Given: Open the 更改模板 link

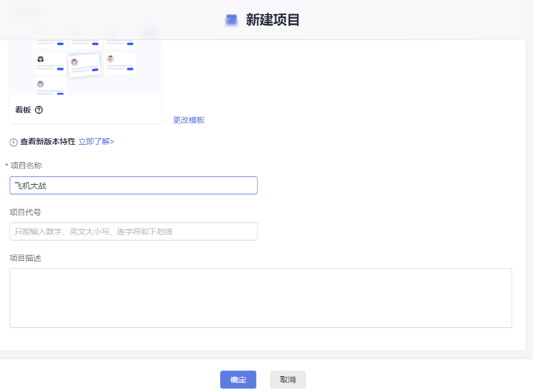Looking at the screenshot, I should click(188, 120).
